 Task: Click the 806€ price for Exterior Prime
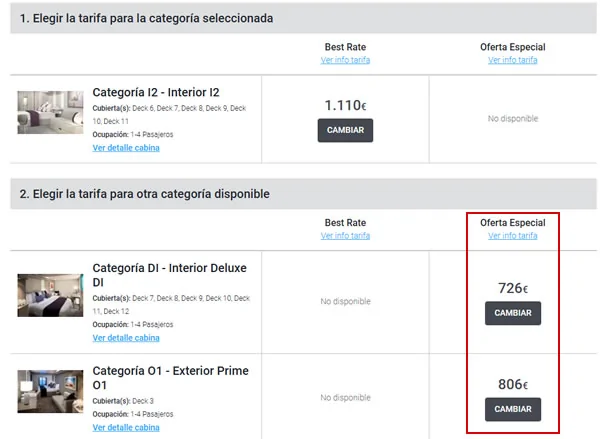click(x=512, y=384)
